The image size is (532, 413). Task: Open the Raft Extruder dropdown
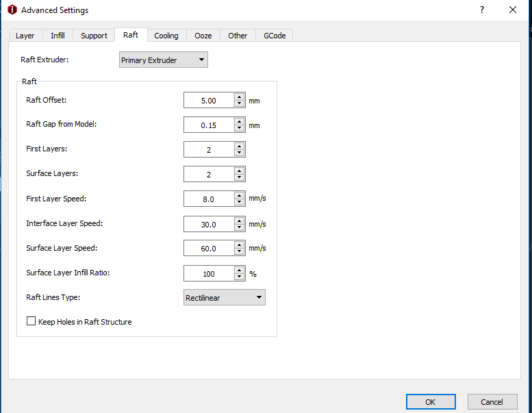[x=164, y=60]
